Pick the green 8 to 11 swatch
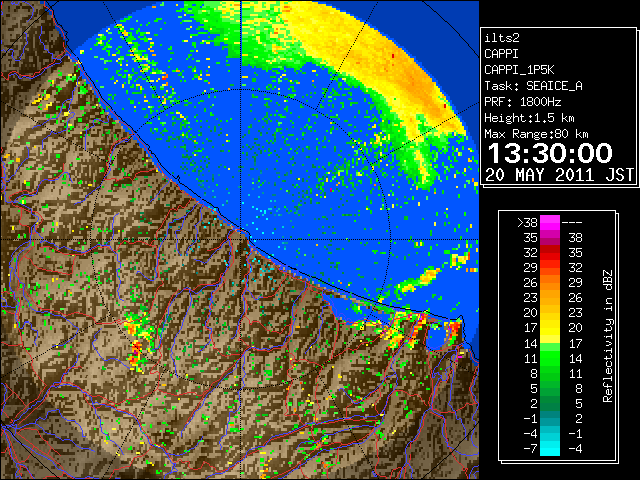Image resolution: width=640 pixels, height=480 pixels. pyautogui.click(x=550, y=373)
